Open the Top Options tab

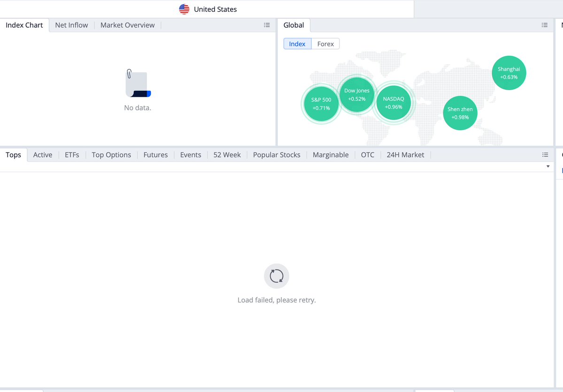point(111,155)
